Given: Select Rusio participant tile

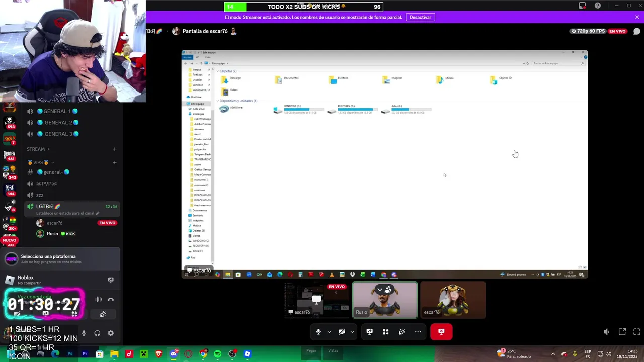Looking at the screenshot, I should click(x=385, y=300).
